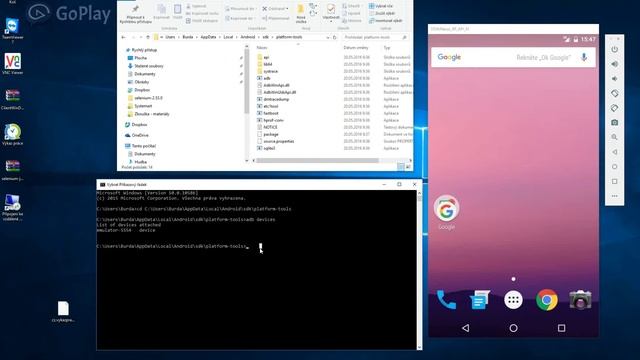
Task: Click emulator Rotate left icon
Action: click(x=614, y=93)
